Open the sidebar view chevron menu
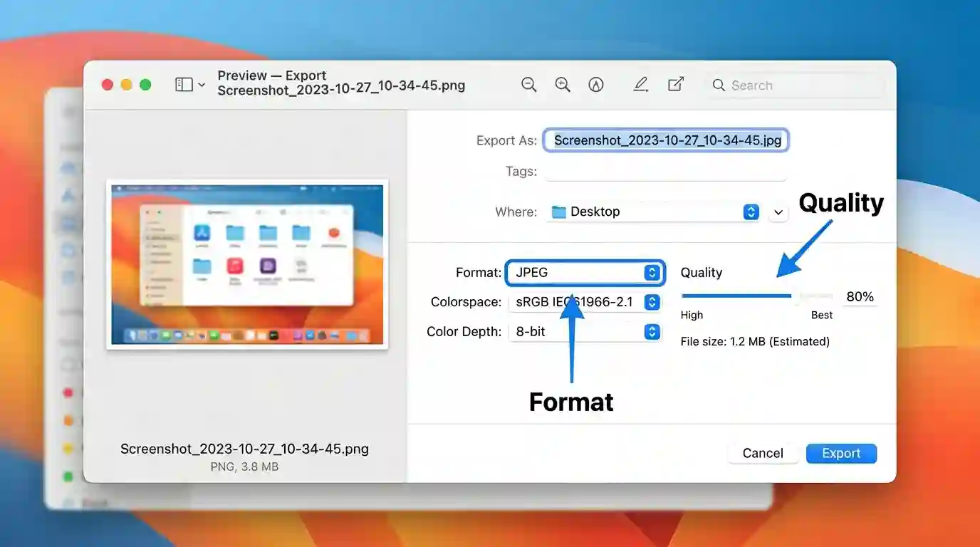 click(x=202, y=85)
